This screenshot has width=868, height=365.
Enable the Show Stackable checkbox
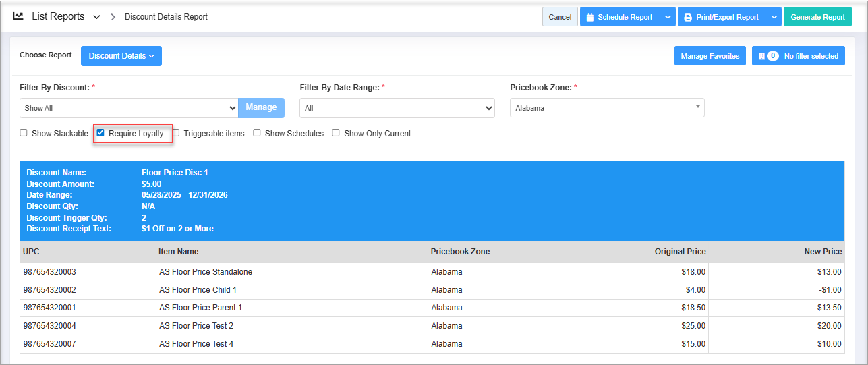pos(24,133)
